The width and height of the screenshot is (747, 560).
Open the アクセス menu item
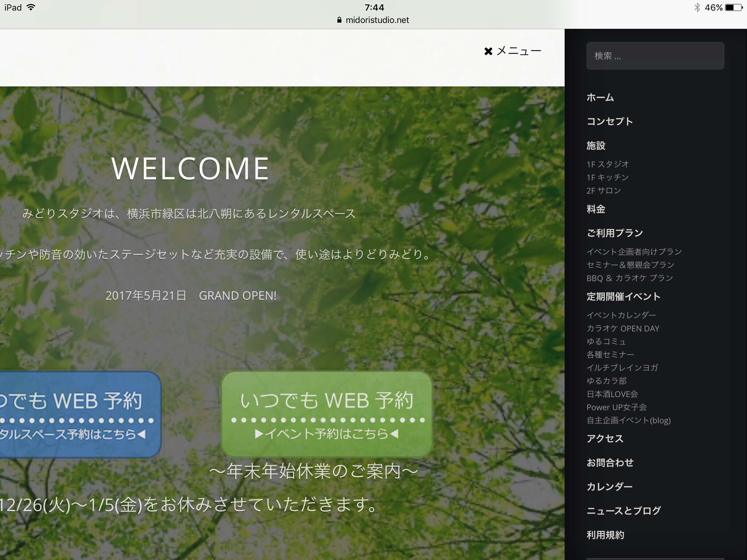pyautogui.click(x=605, y=439)
